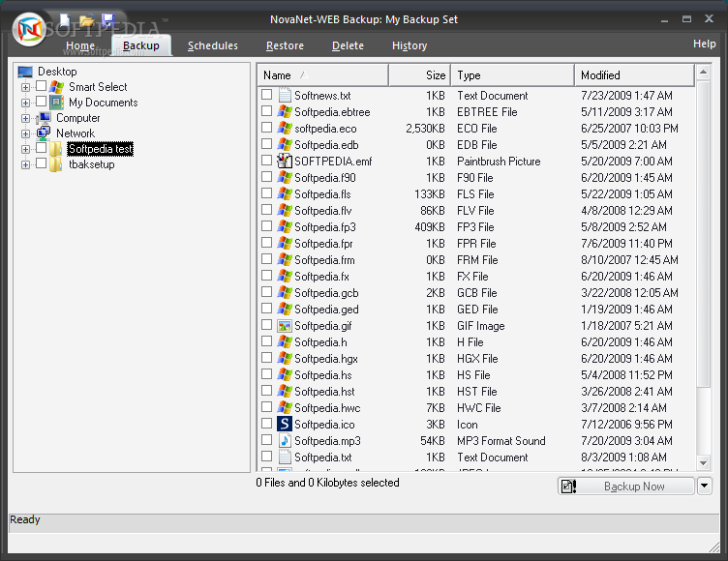Click the Softpedia.h file icon

[x=285, y=342]
